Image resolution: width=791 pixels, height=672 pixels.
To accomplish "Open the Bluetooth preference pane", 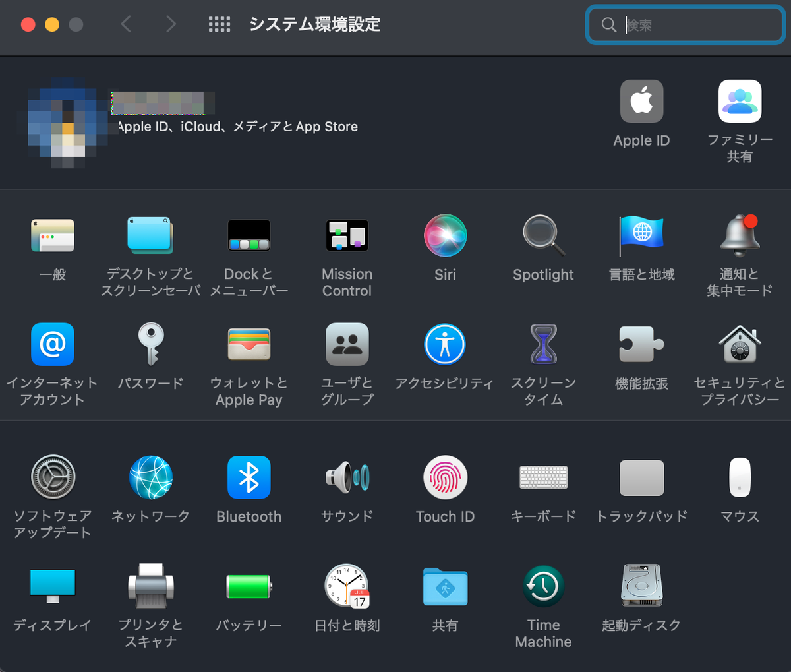I will click(249, 477).
